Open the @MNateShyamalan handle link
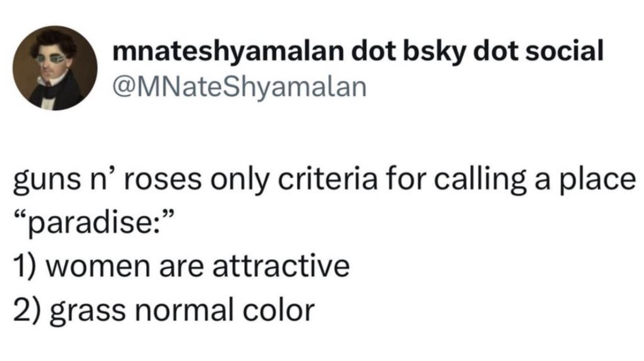The height and width of the screenshot is (361, 644). tap(240, 87)
